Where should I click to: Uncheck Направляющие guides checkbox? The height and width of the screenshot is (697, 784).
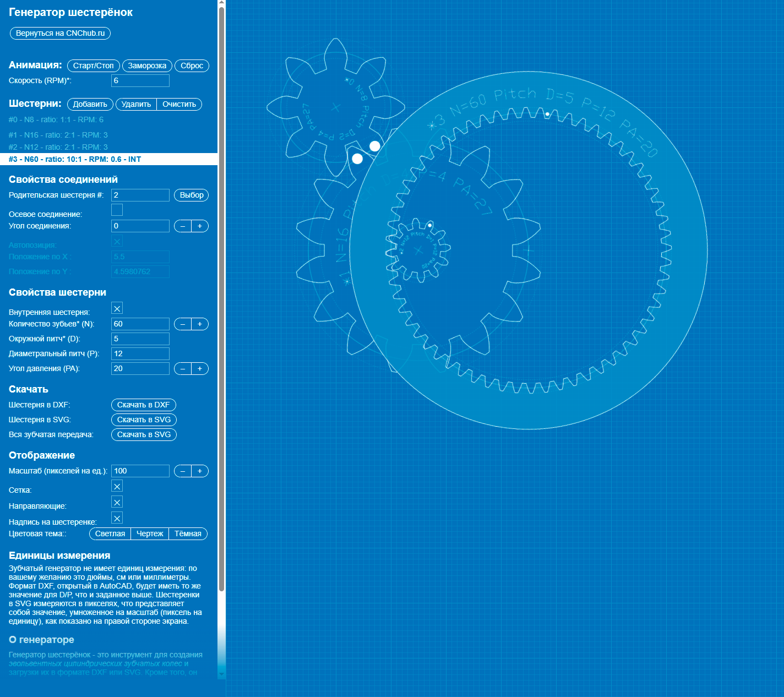pos(117,502)
